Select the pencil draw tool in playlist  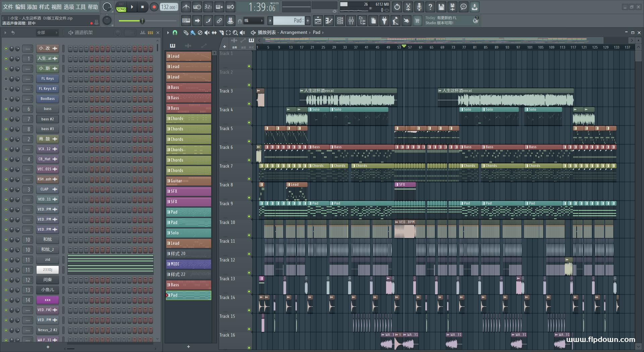186,33
